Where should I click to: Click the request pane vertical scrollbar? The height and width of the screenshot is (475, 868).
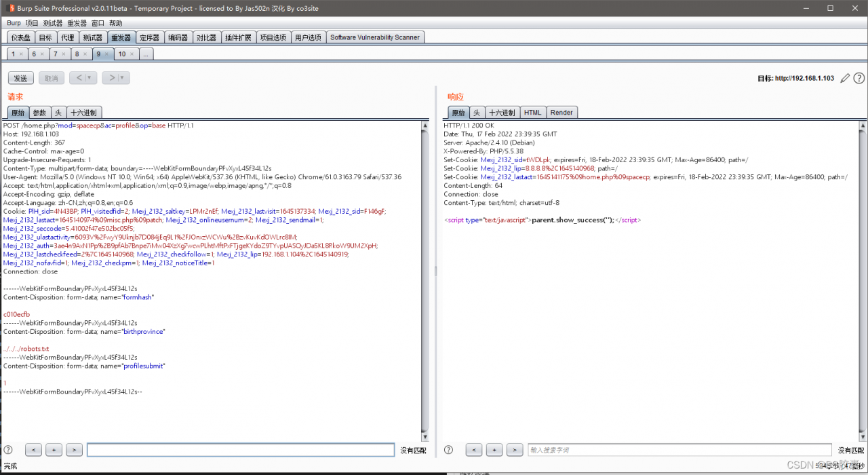425,281
